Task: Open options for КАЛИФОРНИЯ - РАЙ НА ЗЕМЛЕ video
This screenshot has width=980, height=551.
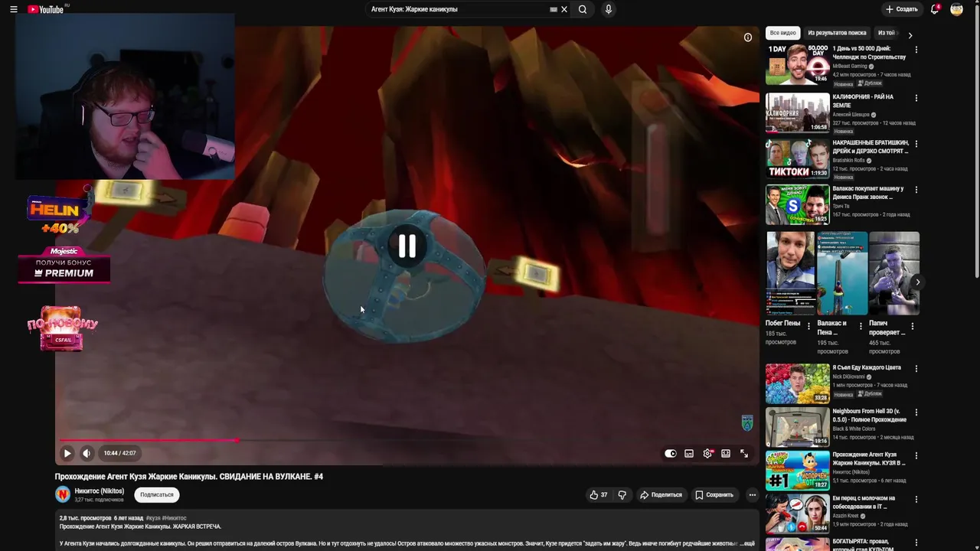Action: click(916, 98)
